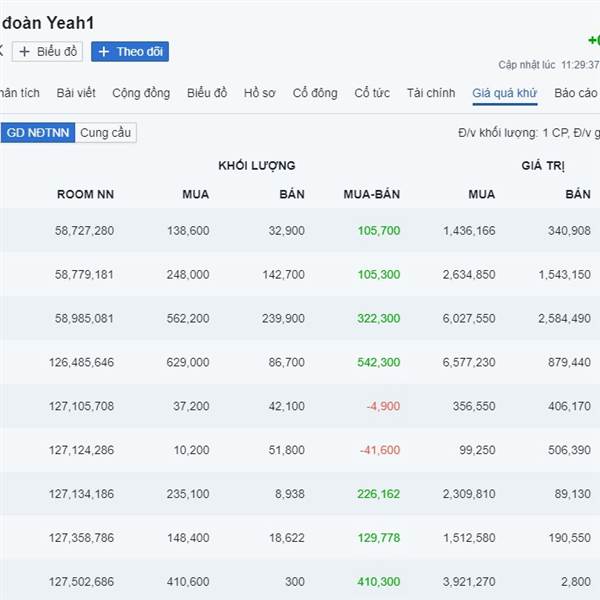This screenshot has width=600, height=600.
Task: Click buy volume 10,200
Action: (192, 450)
